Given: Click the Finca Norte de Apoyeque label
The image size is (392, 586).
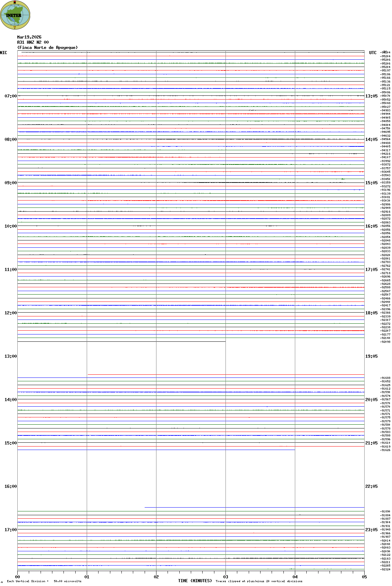Looking at the screenshot, I should coord(48,48).
